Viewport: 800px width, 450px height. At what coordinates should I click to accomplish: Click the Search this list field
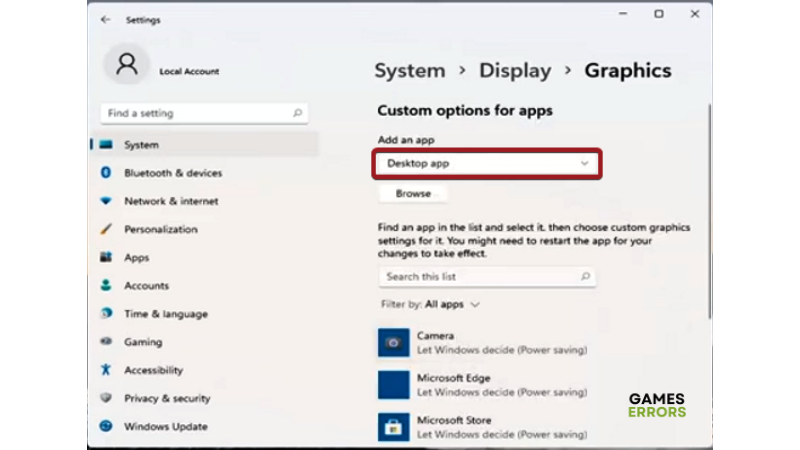[x=487, y=276]
